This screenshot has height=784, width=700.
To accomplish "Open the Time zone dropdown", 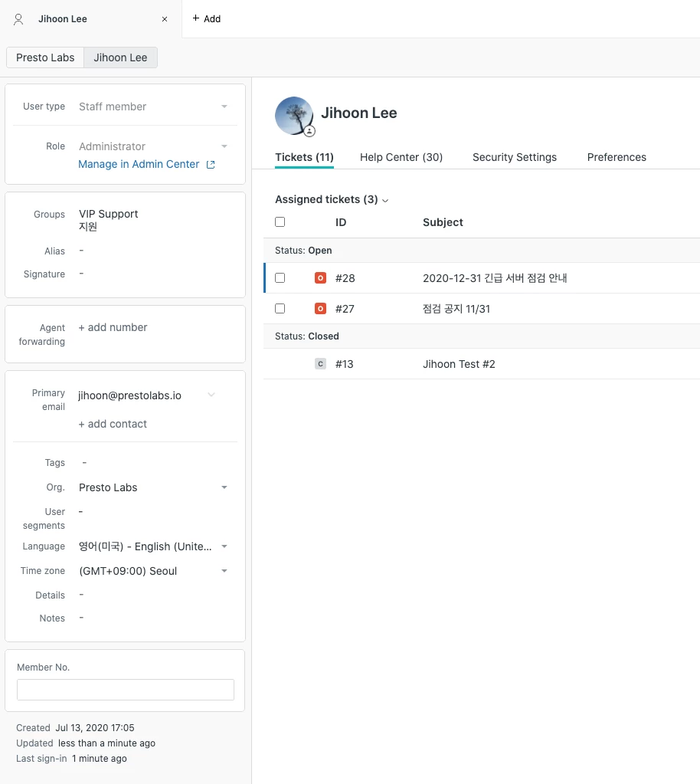I will tap(153, 571).
